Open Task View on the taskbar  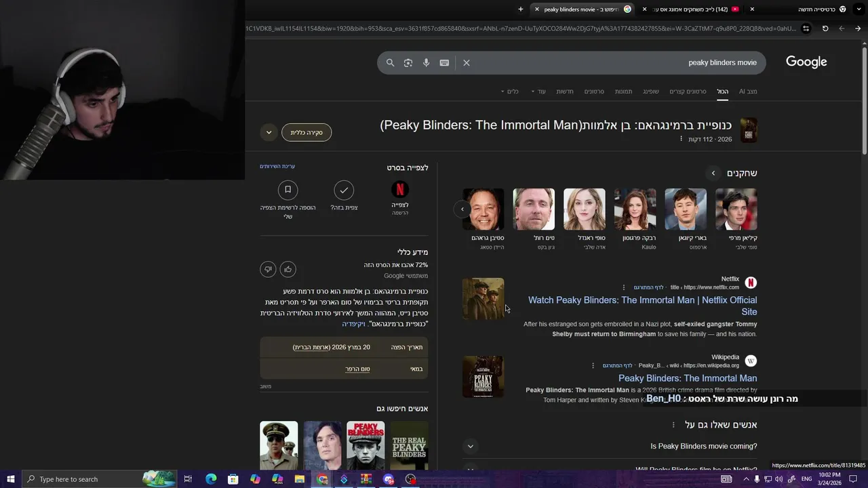pyautogui.click(x=189, y=479)
